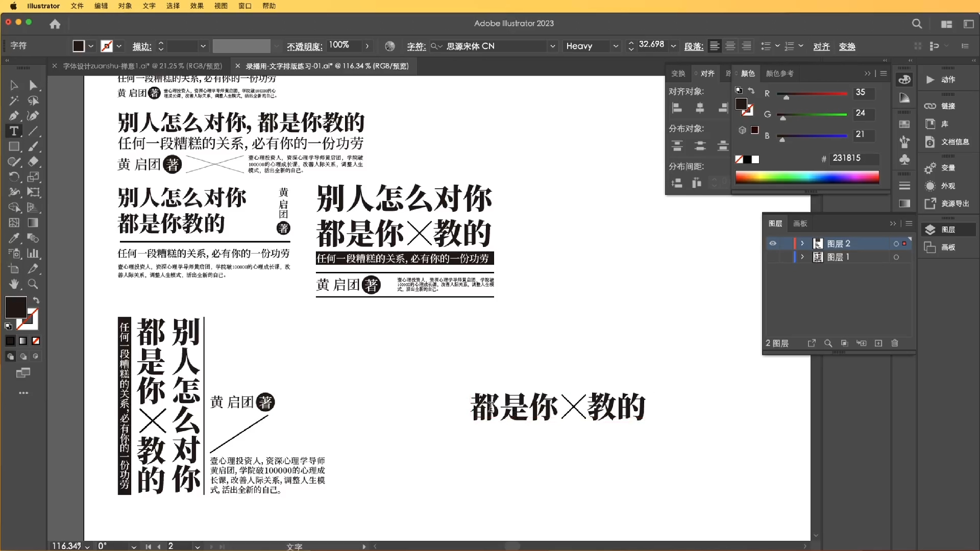Expand 图层 2 layer contents
The width and height of the screenshot is (980, 551).
802,243
